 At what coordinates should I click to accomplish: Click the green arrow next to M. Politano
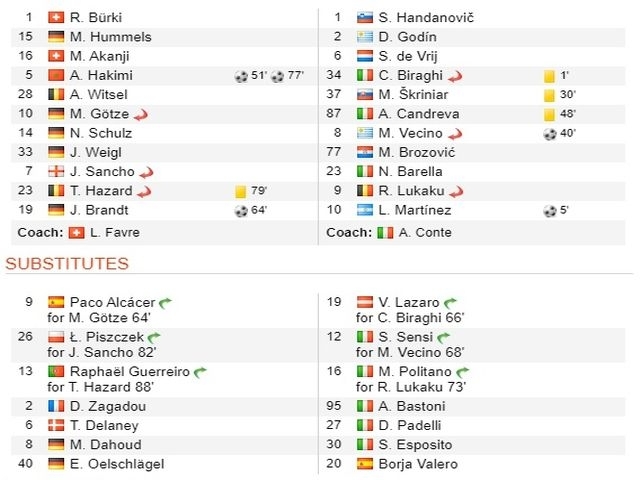click(462, 372)
